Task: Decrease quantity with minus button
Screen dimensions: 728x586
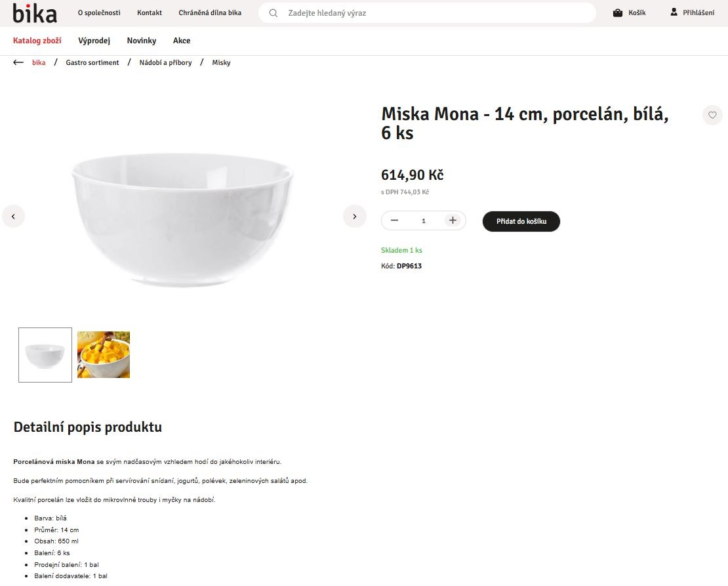Action: tap(394, 220)
